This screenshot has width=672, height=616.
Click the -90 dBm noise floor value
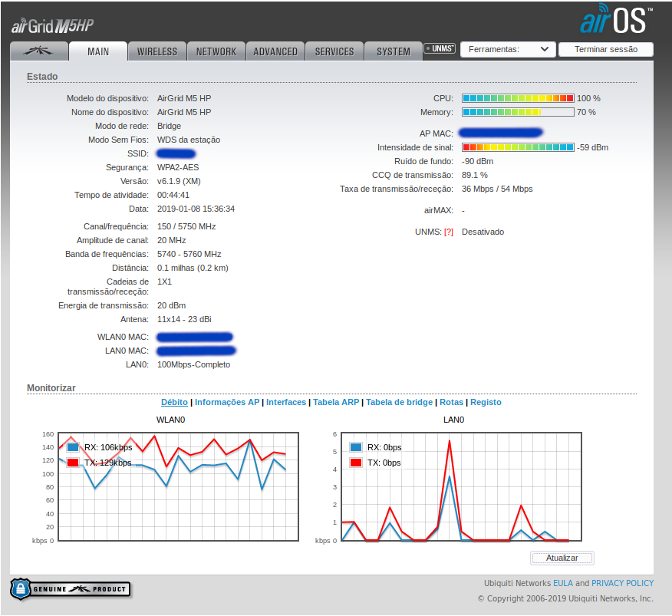point(477,161)
